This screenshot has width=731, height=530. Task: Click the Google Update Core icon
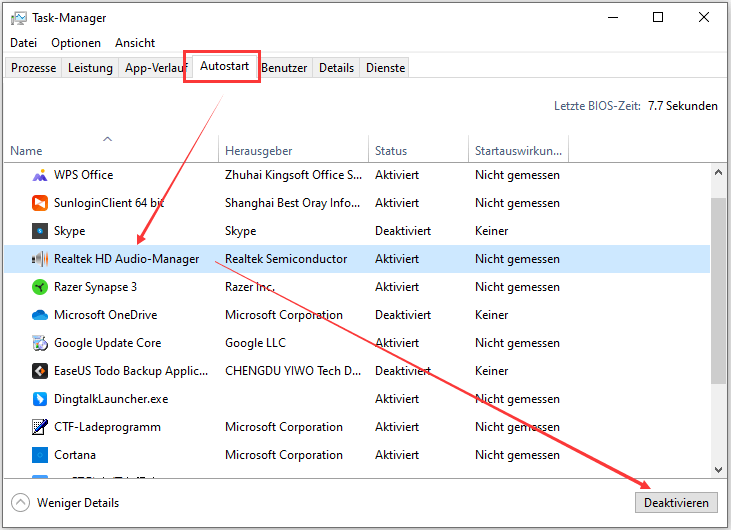coord(40,343)
